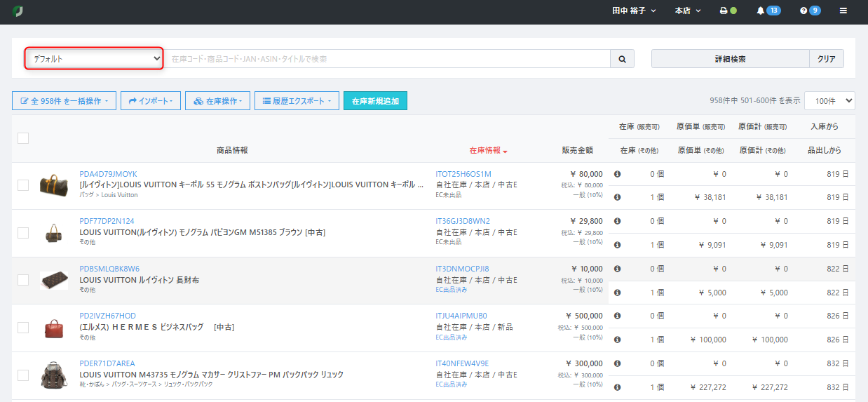Click into the inventory code search field
Viewport: 868px width, 402px height.
click(x=386, y=59)
